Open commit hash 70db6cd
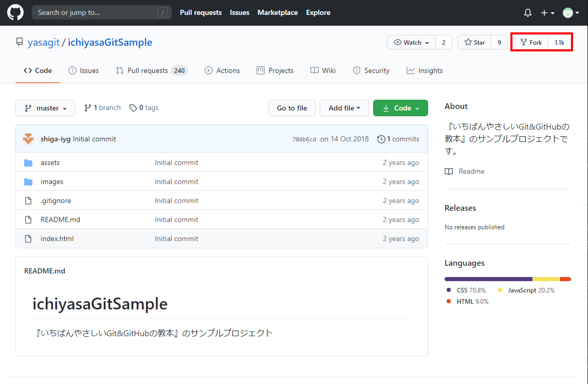The image size is (588, 384). (x=304, y=139)
